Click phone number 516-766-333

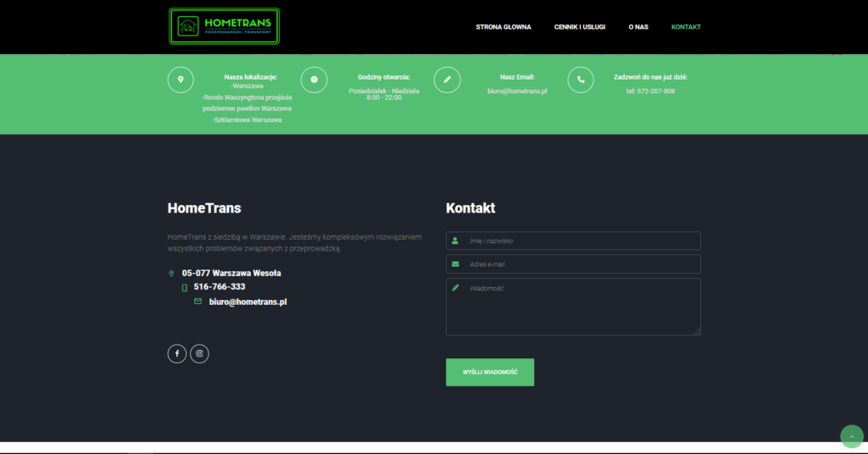pyautogui.click(x=220, y=287)
